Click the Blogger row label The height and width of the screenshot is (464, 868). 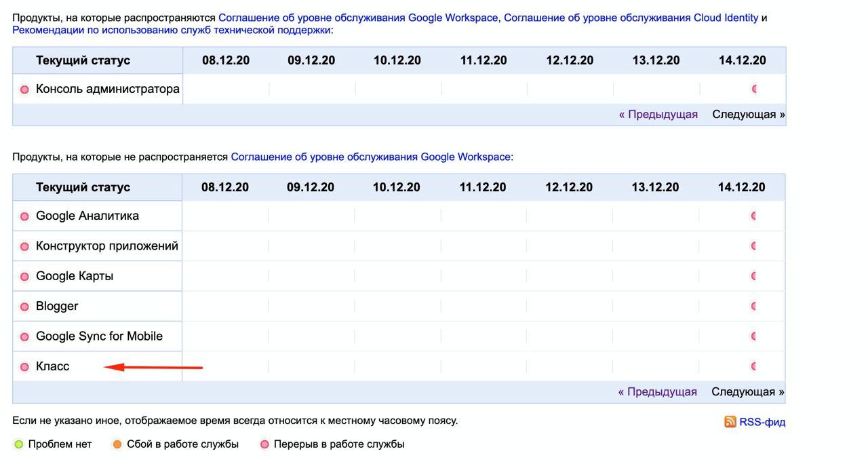57,306
